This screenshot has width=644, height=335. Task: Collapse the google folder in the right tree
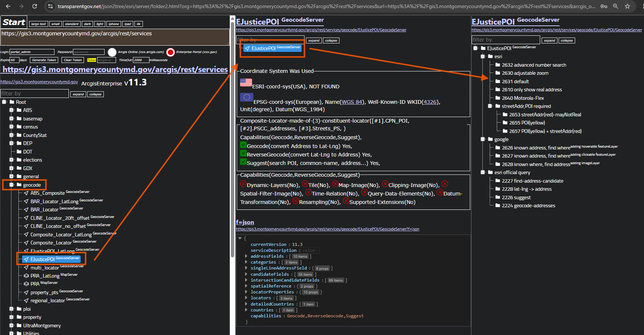click(483, 139)
